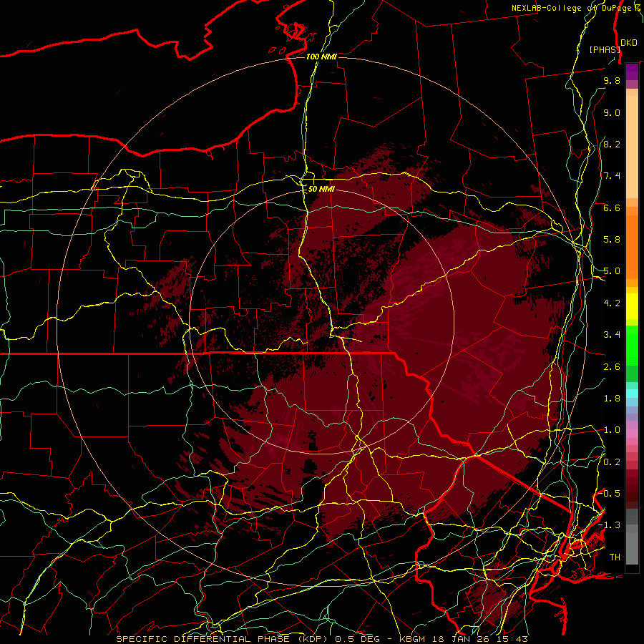The image size is (644, 644).
Task: Click the 1.8 value on the color scale
Action: pyautogui.click(x=612, y=399)
